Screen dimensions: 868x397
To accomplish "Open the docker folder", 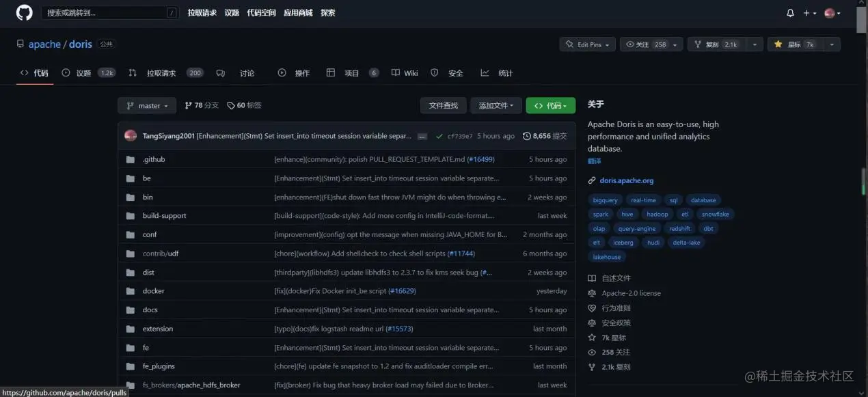I will [153, 291].
